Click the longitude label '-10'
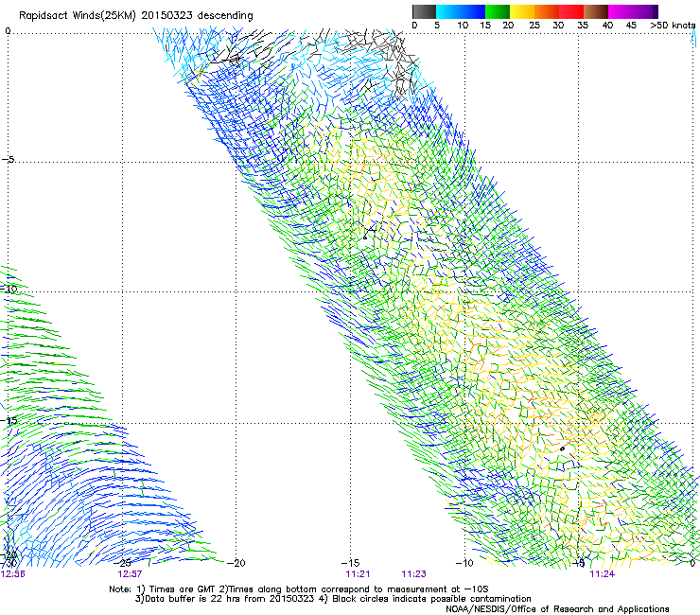 (464, 563)
